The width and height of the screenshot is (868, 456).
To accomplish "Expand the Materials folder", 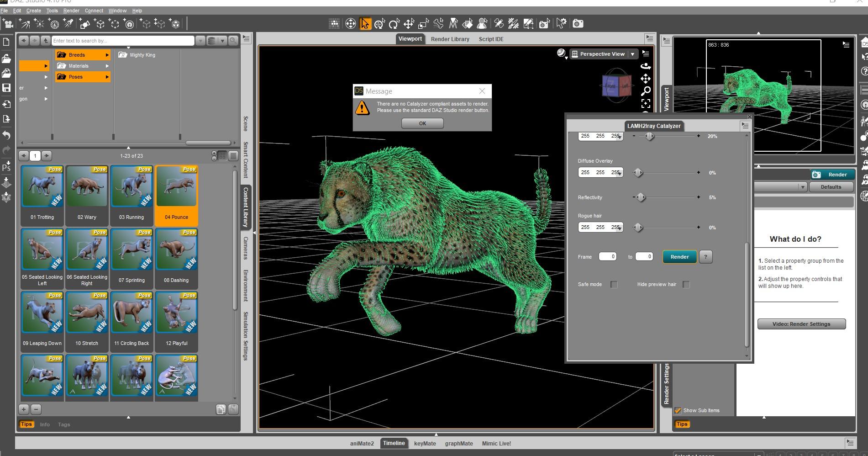I will pos(83,66).
